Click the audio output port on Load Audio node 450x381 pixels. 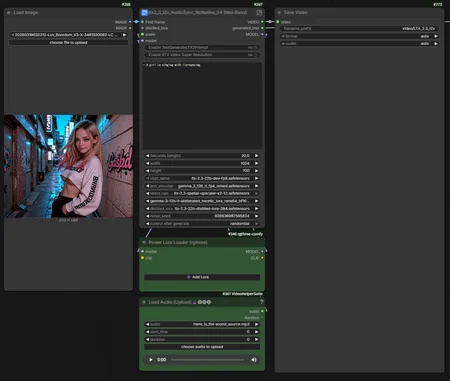262,311
